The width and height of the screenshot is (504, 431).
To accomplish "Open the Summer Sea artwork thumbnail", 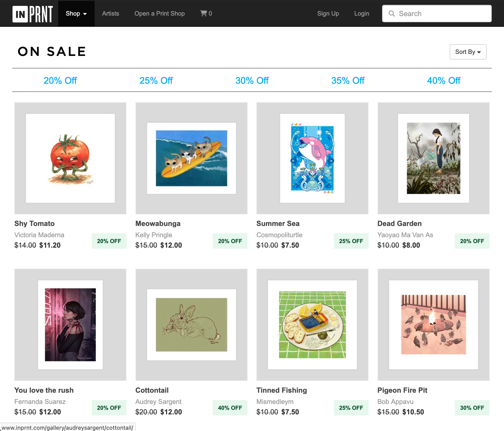I will pyautogui.click(x=312, y=158).
